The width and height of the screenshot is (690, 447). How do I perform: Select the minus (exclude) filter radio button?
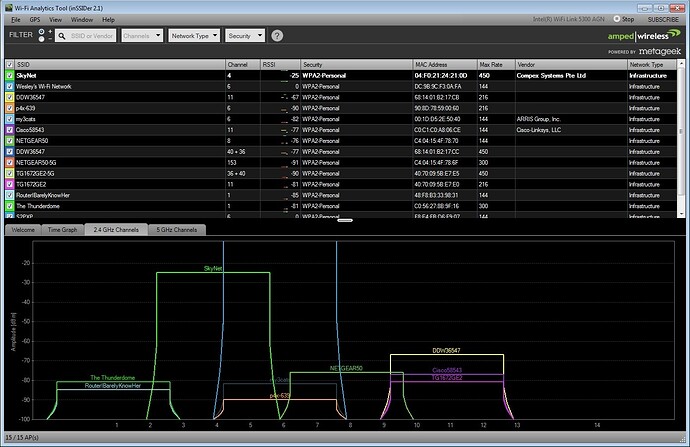coord(41,39)
